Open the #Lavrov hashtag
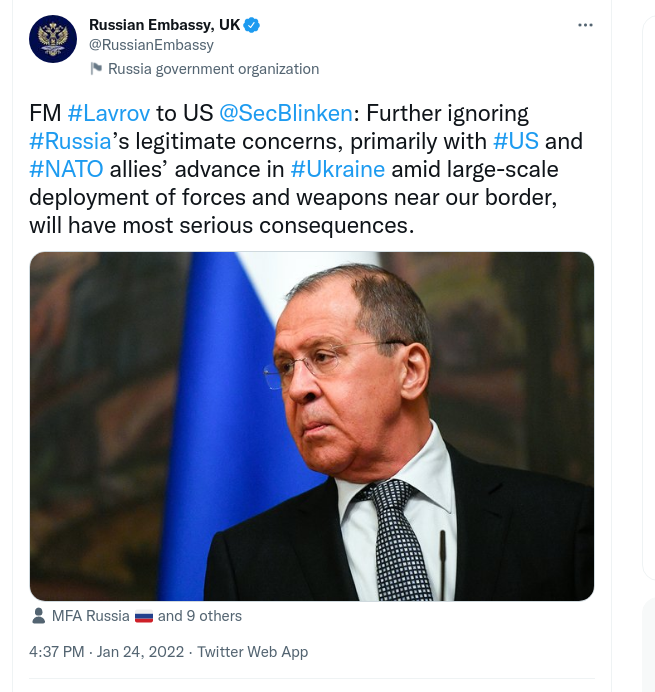The width and height of the screenshot is (655, 692). [x=109, y=113]
